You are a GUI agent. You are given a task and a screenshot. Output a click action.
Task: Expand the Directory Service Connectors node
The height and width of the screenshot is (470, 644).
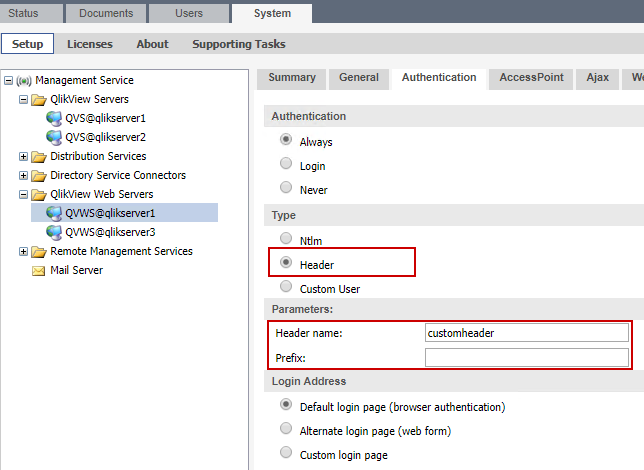(x=24, y=175)
